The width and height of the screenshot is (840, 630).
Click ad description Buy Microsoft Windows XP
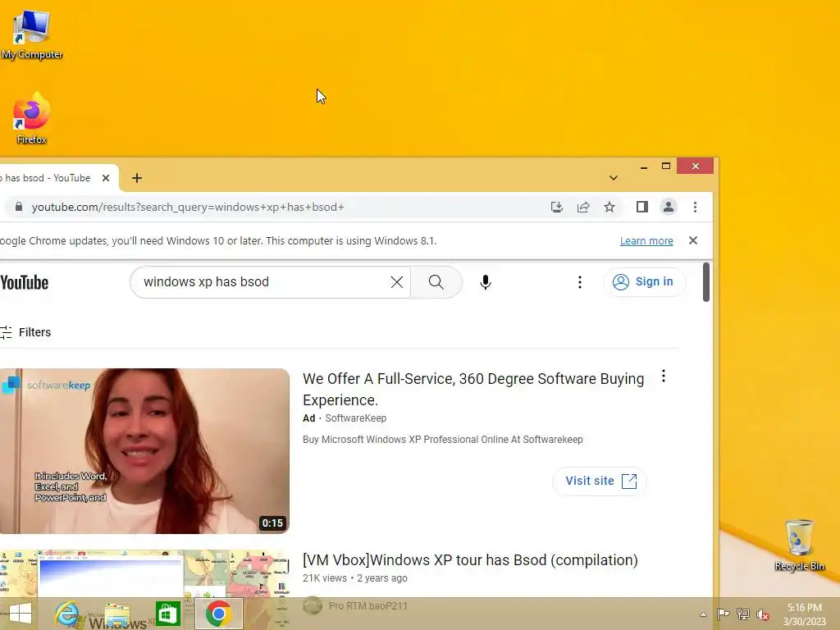tap(442, 440)
